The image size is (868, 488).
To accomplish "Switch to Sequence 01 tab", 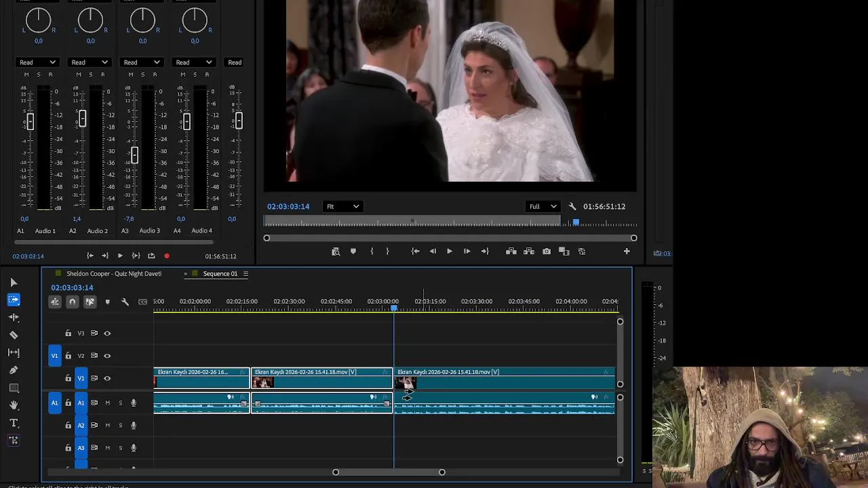I will (x=220, y=274).
